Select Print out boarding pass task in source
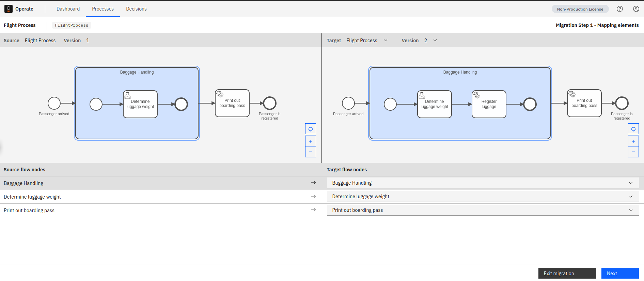The width and height of the screenshot is (644, 281). point(232,103)
